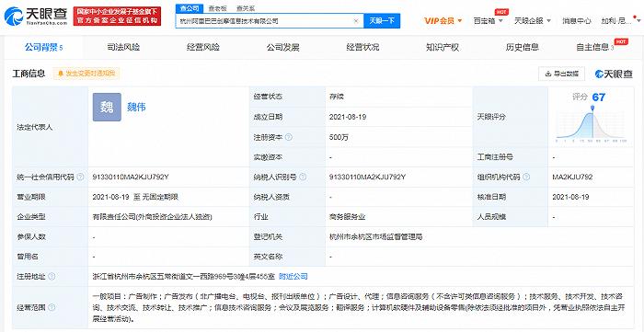644x332 pixels.
Task: Click the 魏 avatar of the legal representative
Action: coord(107,107)
